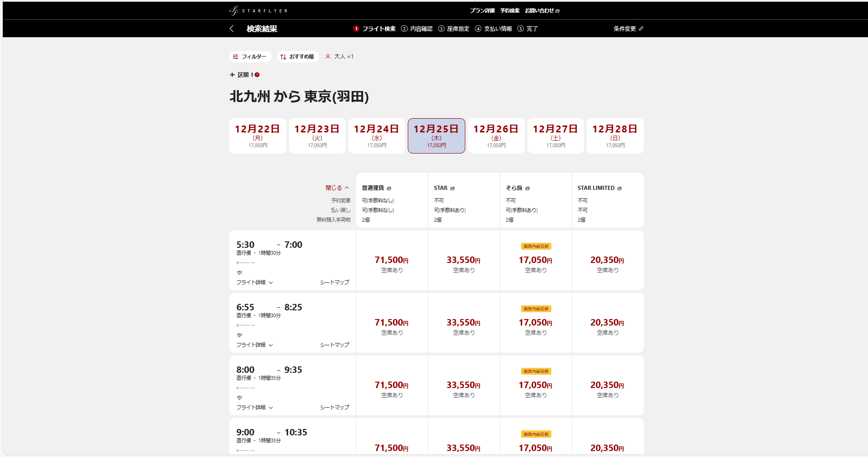
Task: Open お問い合わせ in the top menu
Action: click(x=542, y=11)
